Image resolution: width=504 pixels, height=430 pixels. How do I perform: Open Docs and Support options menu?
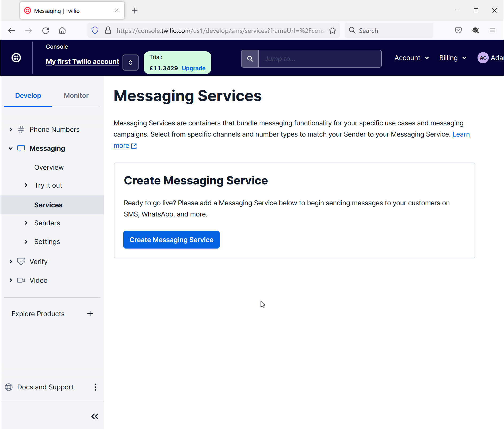click(x=96, y=387)
